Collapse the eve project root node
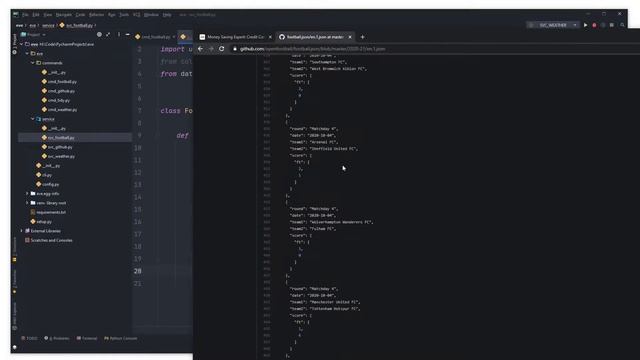The width and height of the screenshot is (640, 360). tap(22, 44)
